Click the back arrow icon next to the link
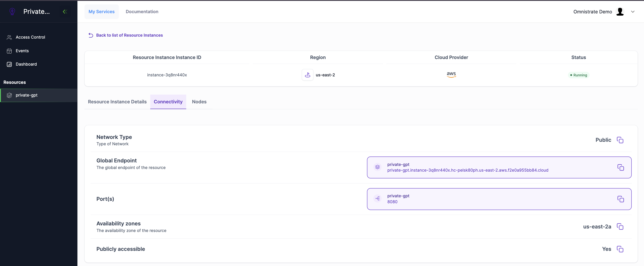This screenshot has height=266, width=644. coord(91,35)
